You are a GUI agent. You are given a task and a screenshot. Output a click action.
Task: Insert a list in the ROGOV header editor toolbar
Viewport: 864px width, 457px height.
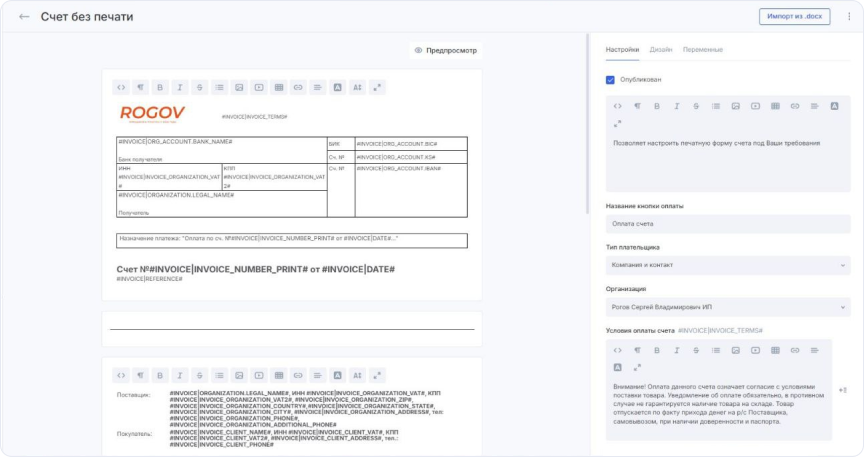(x=219, y=87)
